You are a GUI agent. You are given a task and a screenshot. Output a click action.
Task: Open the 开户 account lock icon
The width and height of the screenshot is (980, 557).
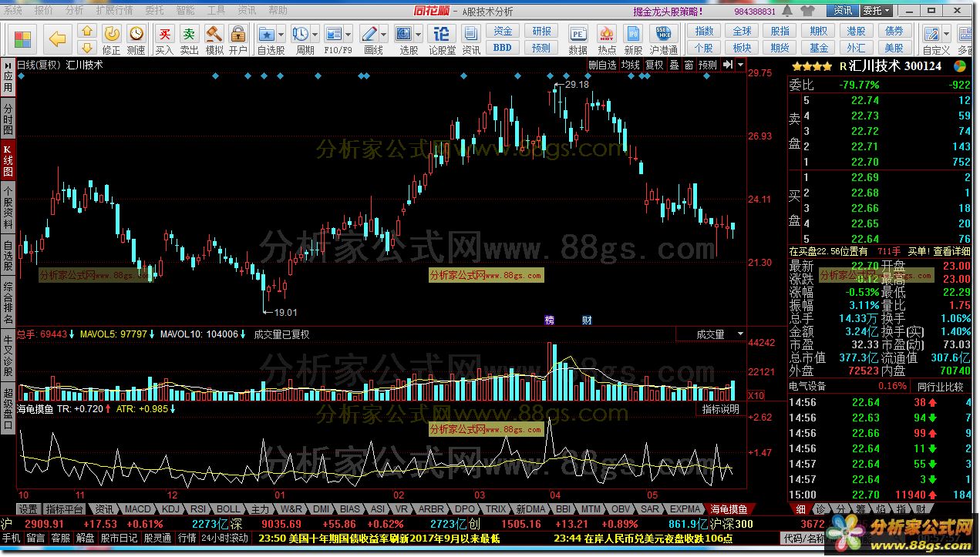click(238, 39)
